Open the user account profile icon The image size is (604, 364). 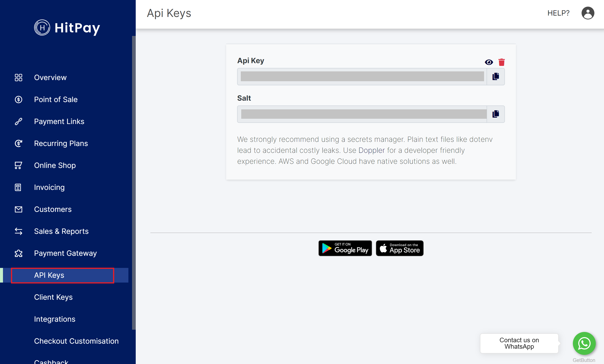587,13
